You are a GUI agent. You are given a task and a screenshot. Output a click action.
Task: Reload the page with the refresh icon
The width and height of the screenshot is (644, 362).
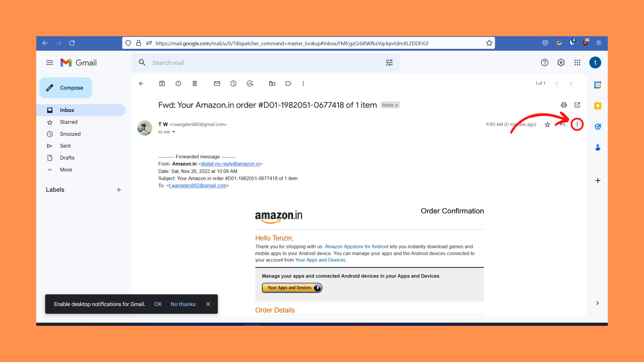[x=72, y=43]
